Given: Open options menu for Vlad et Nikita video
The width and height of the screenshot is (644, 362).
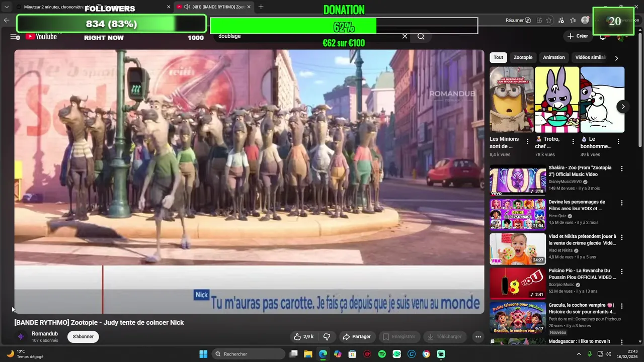Looking at the screenshot, I should coord(622,237).
